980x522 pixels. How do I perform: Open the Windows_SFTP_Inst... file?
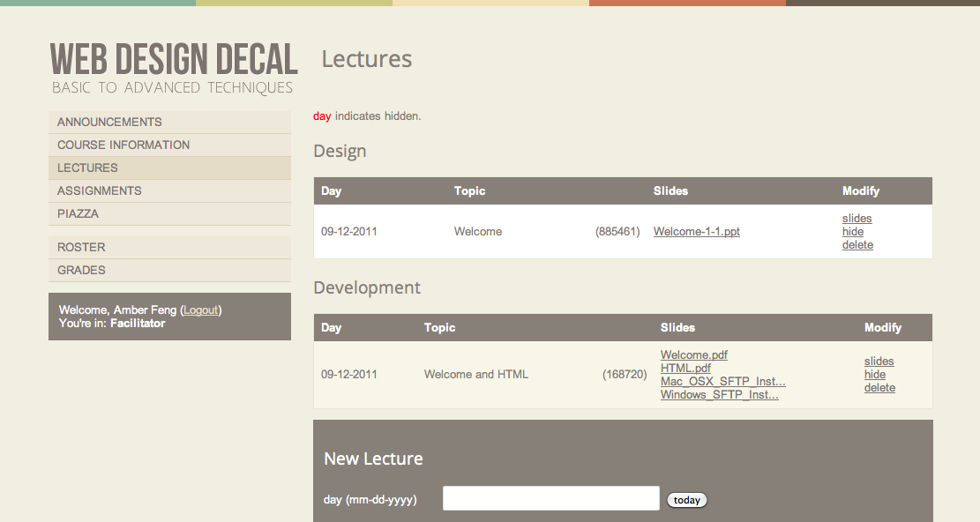720,395
